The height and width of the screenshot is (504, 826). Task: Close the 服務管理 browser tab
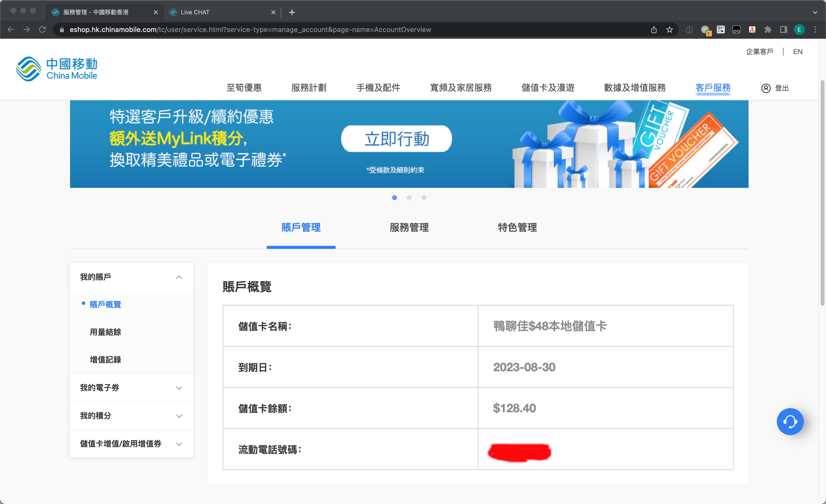pos(156,12)
